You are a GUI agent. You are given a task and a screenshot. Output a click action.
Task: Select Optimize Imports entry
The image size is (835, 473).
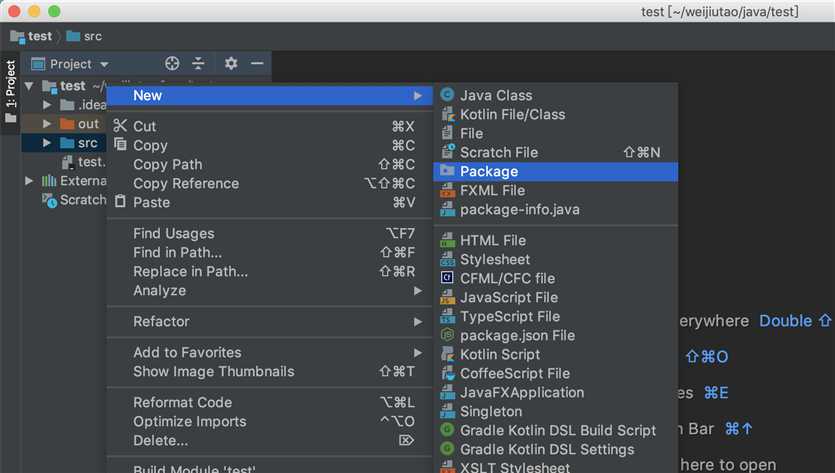coord(270,421)
